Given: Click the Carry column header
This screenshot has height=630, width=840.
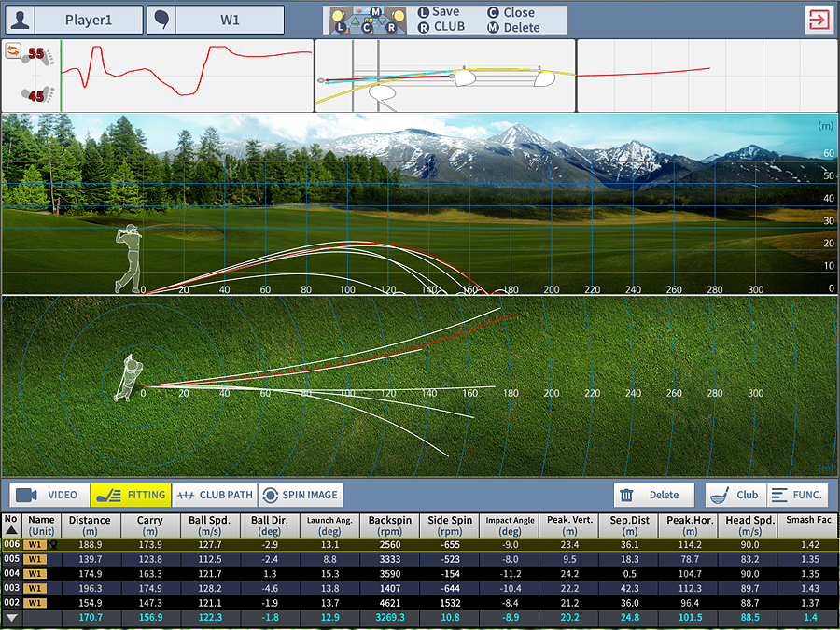Looking at the screenshot, I should (x=149, y=525).
